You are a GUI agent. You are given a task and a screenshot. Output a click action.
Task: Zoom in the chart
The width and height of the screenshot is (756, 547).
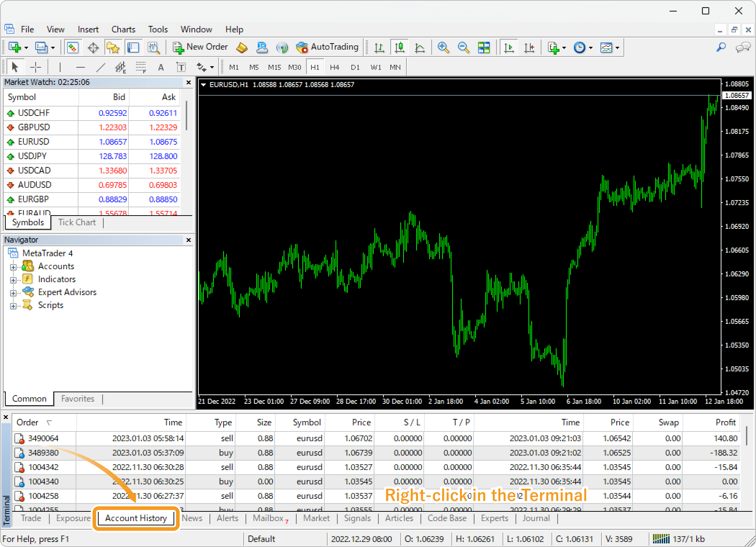coord(443,48)
